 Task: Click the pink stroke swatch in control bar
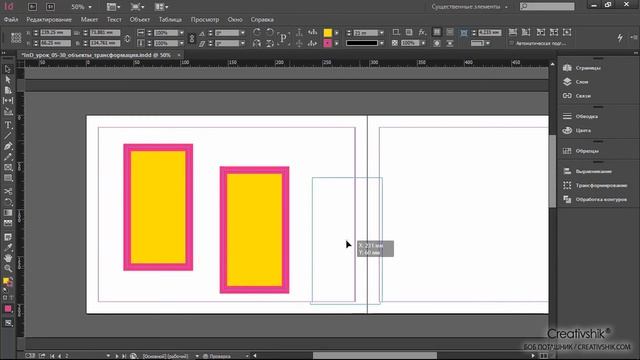tap(328, 43)
